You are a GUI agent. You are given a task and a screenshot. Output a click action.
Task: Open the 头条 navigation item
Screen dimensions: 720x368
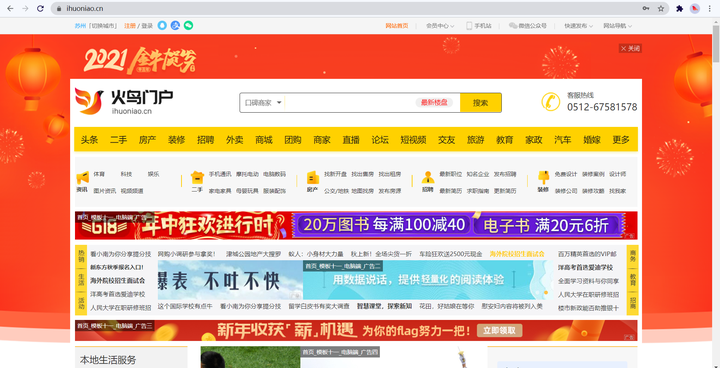coord(90,140)
